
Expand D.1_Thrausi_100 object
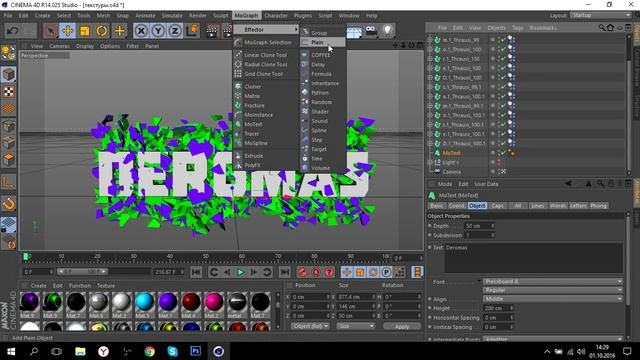tap(430, 78)
